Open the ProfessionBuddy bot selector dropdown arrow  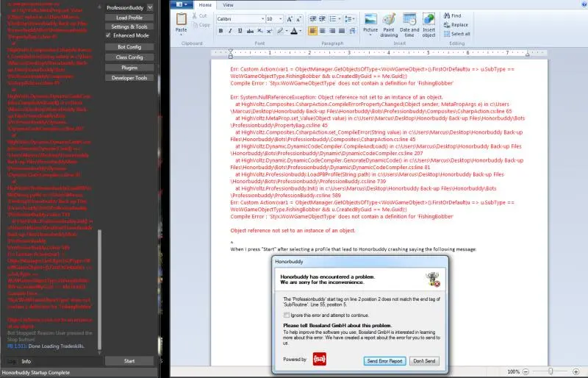150,7
